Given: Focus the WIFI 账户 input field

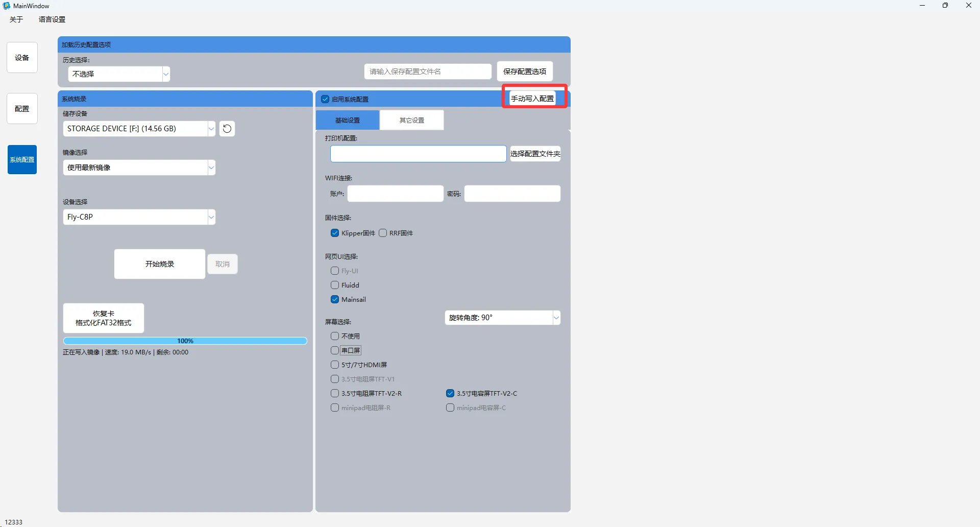Looking at the screenshot, I should pyautogui.click(x=395, y=194).
